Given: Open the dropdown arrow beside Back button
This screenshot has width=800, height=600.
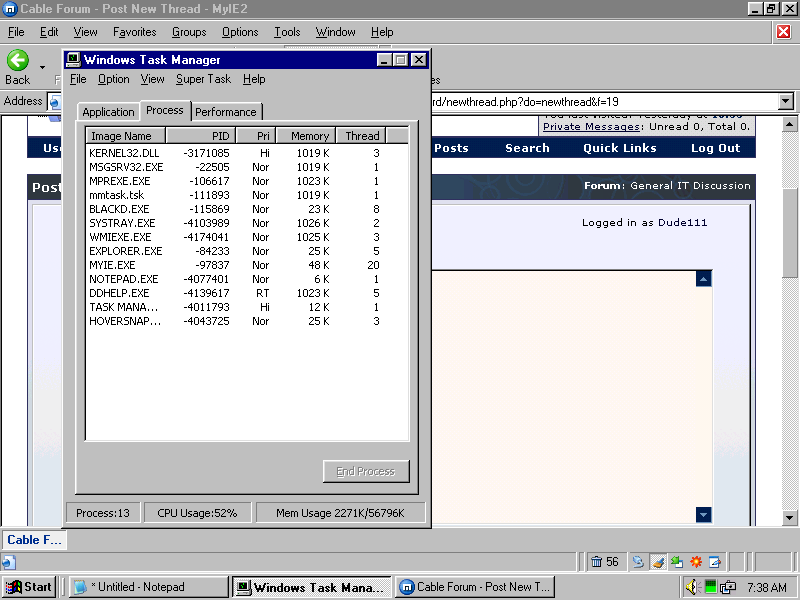Looking at the screenshot, I should [42, 67].
